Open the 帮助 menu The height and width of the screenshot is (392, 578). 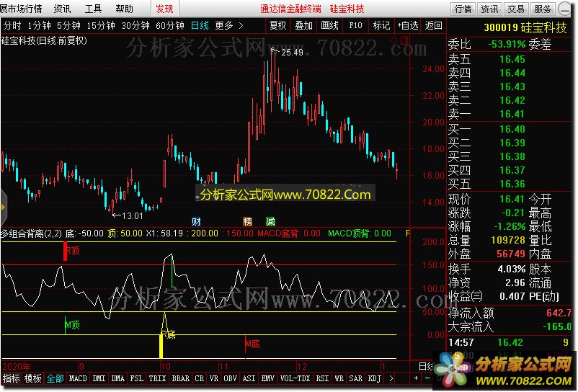124,9
